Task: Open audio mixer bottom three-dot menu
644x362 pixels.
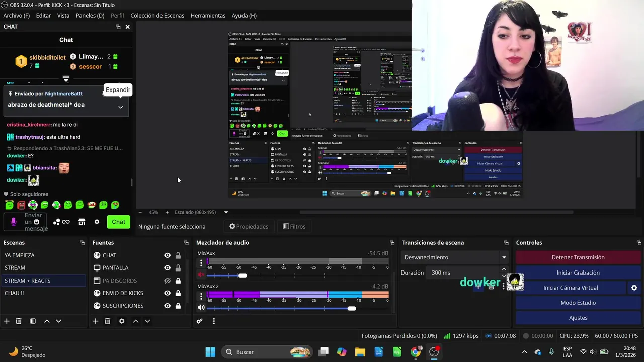Action: 214,321
